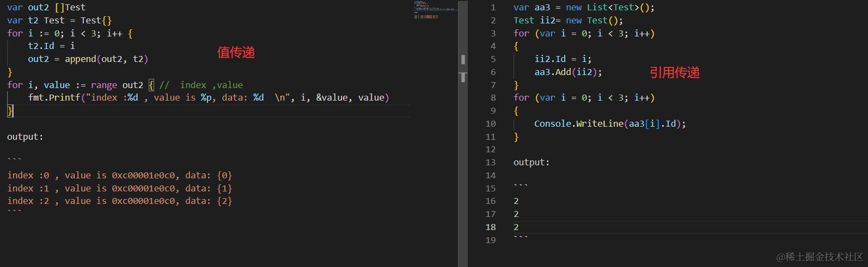Image resolution: width=868 pixels, height=267 pixels.
Task: Select the 'index :2' output line
Action: (120, 201)
